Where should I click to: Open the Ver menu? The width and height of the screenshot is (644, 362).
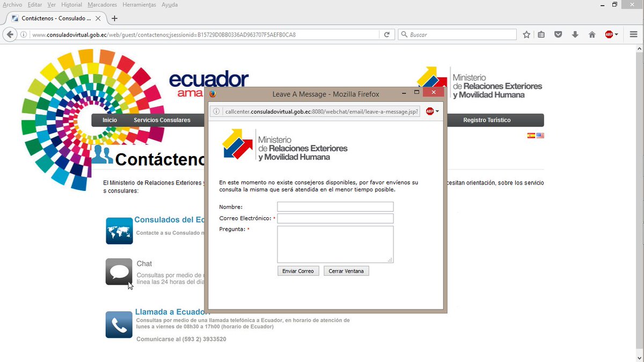[52, 5]
